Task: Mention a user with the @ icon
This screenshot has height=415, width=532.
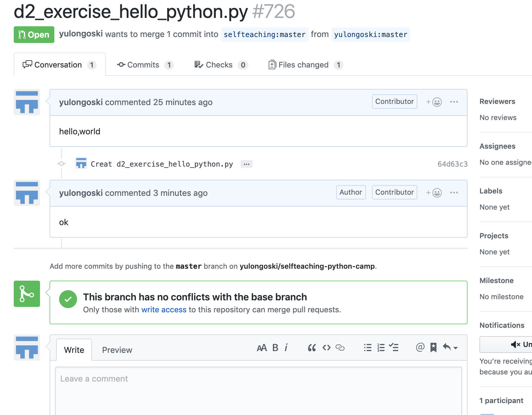Action: [x=419, y=348]
